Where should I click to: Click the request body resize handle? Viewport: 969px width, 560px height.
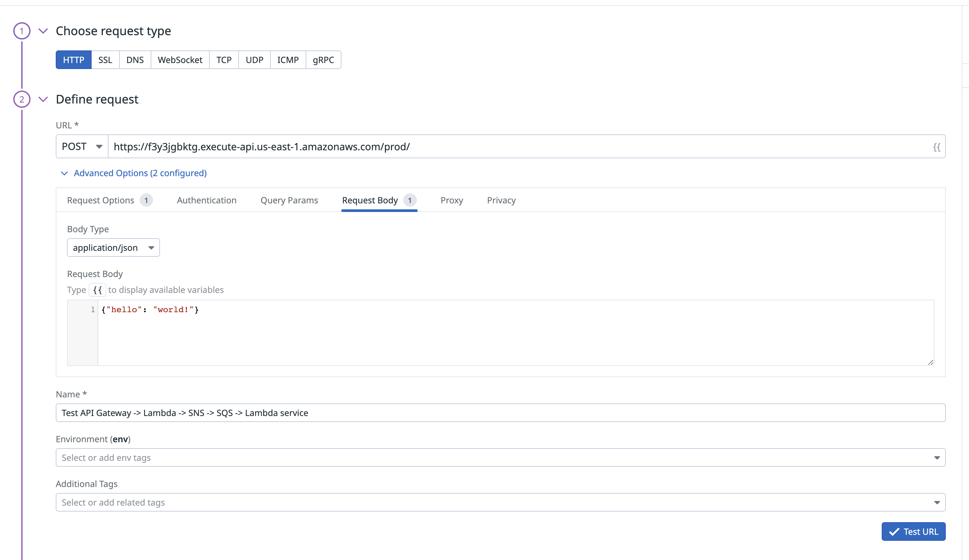[931, 362]
